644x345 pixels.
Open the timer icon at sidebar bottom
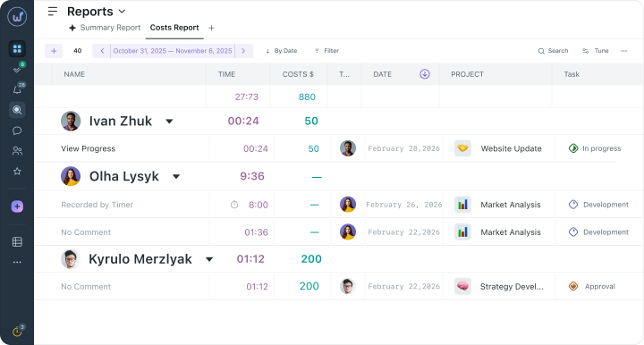tap(17, 332)
